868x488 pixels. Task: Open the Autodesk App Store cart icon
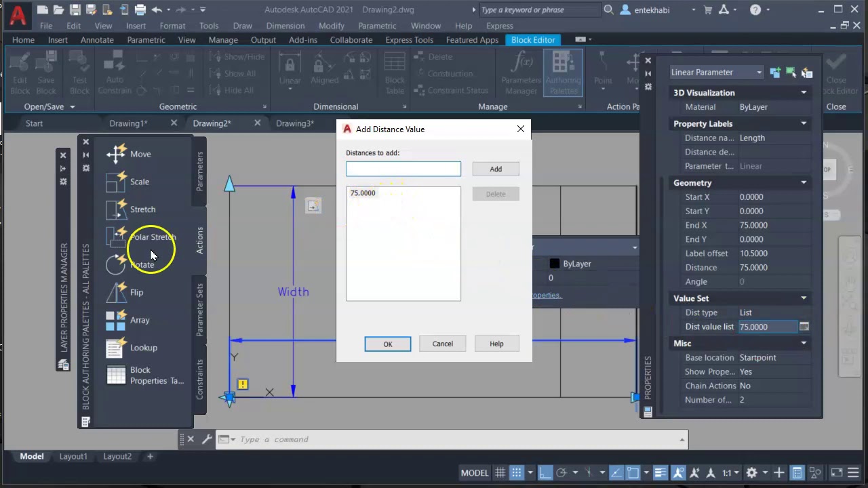(708, 9)
